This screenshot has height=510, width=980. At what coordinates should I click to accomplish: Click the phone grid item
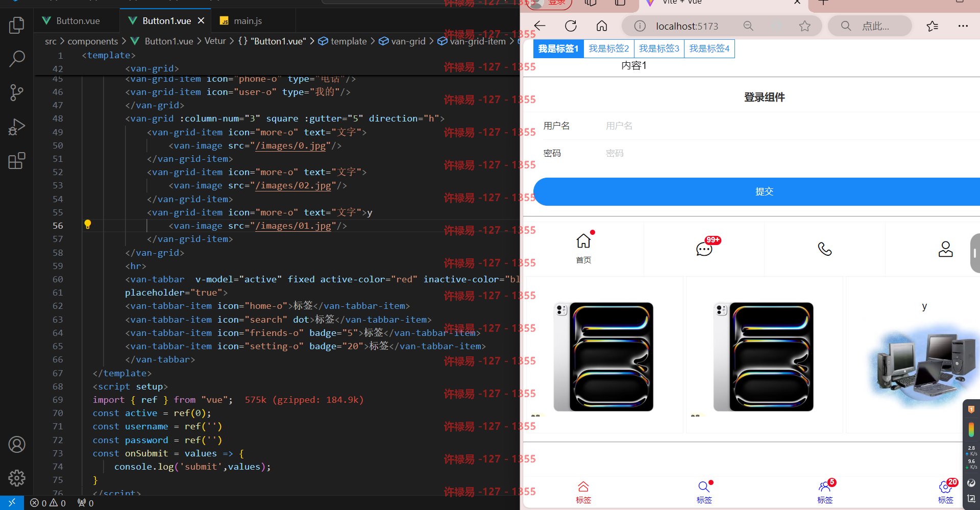tap(825, 249)
